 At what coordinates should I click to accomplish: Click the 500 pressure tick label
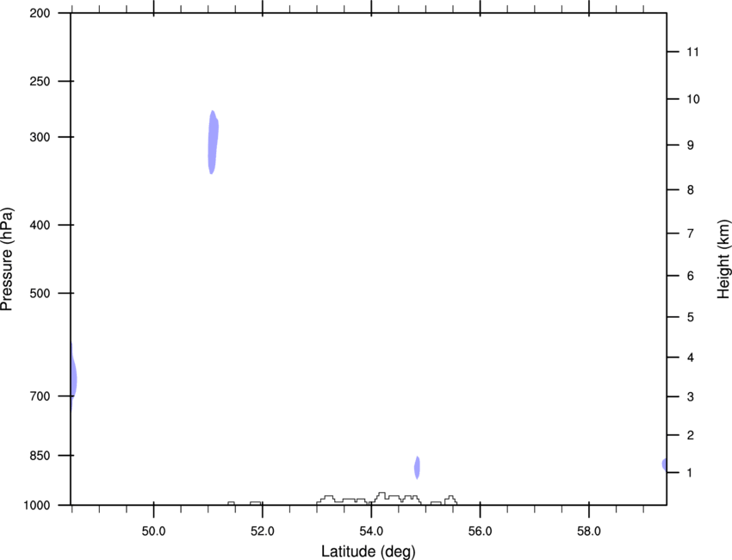40,293
